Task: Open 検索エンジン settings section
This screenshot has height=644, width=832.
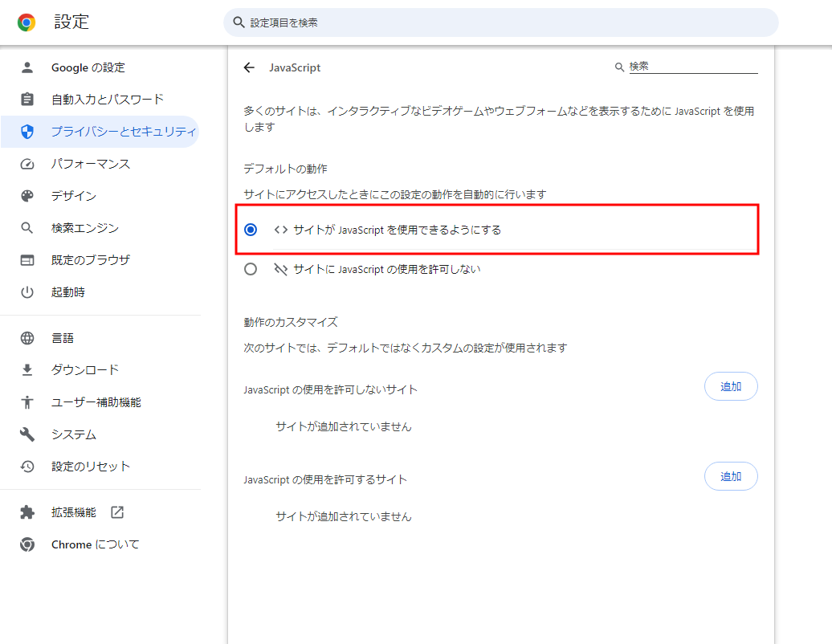Action: [x=100, y=228]
